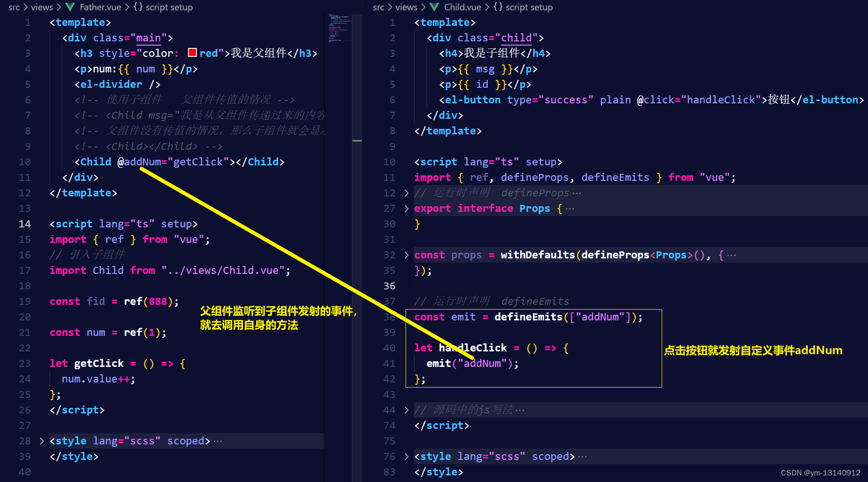Click class name 'child' in Child.vue
The width and height of the screenshot is (868, 482).
516,38
